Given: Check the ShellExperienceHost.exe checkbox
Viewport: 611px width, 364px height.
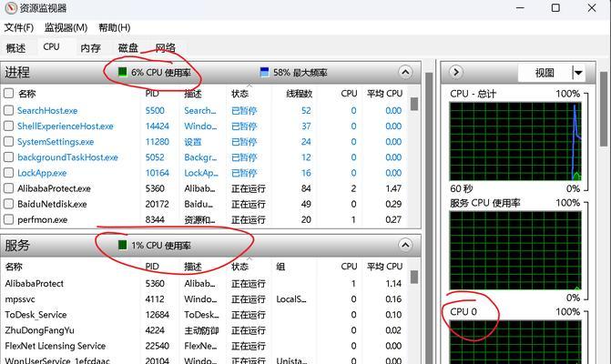Looking at the screenshot, I should 8,126.
